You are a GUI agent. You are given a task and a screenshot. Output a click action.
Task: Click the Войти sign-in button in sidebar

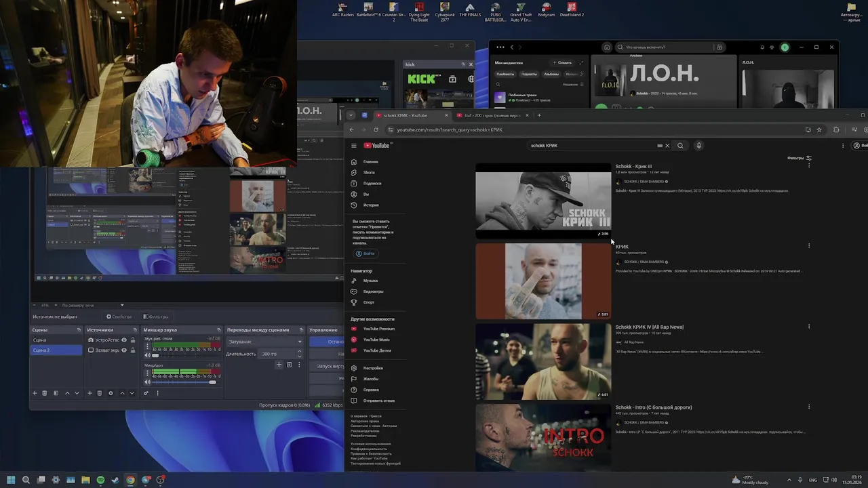[365, 253]
